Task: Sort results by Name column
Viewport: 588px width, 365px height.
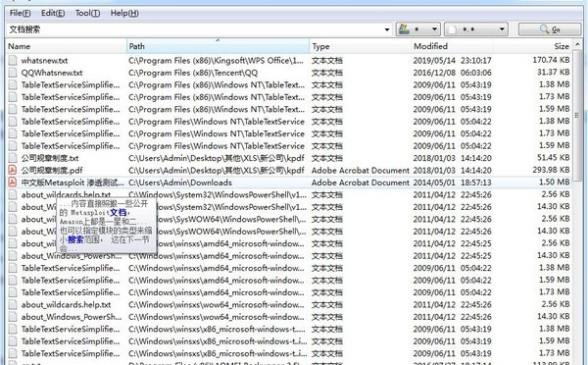Action: [67, 46]
